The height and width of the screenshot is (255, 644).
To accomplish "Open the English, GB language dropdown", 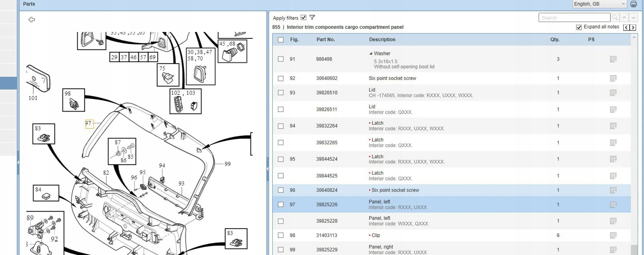I will pos(600,4).
